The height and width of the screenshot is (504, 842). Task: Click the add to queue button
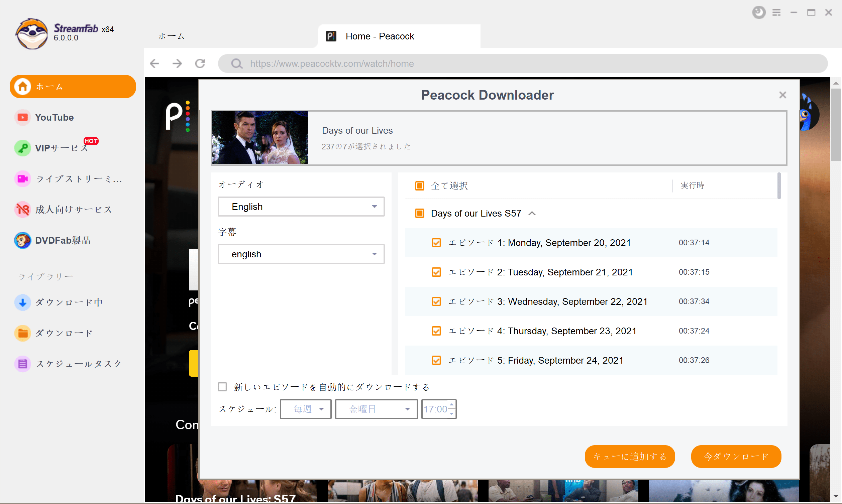point(630,457)
